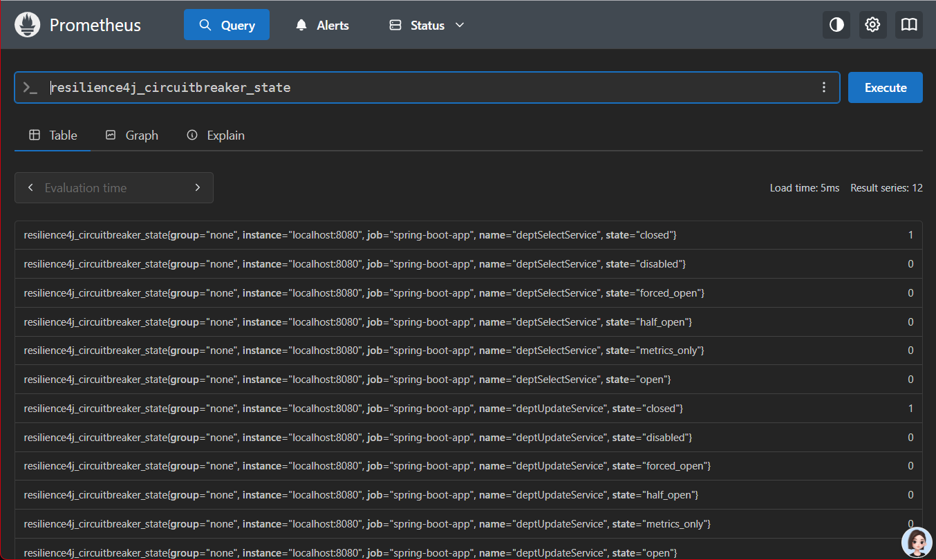Go to next evaluation time
Image resolution: width=936 pixels, height=560 pixels.
pos(198,187)
